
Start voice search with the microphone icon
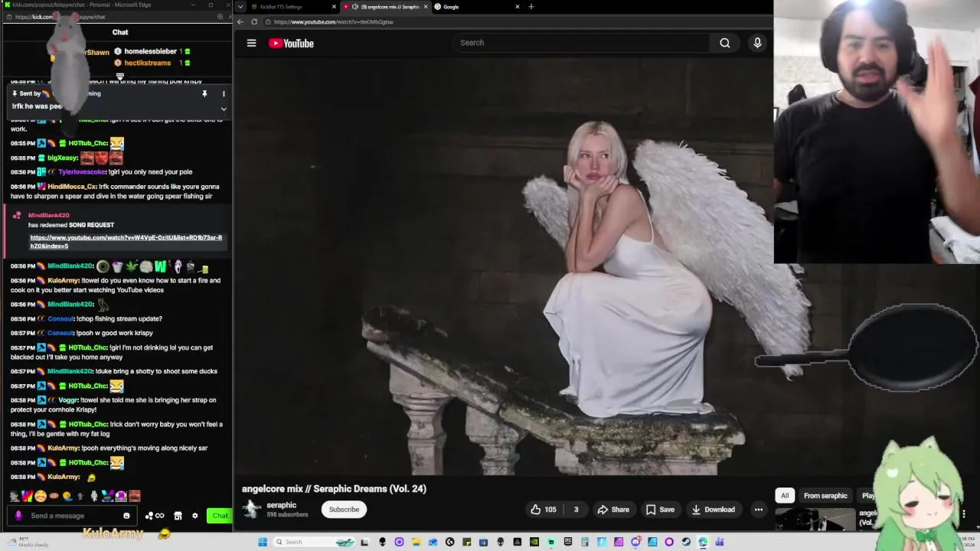tap(757, 43)
